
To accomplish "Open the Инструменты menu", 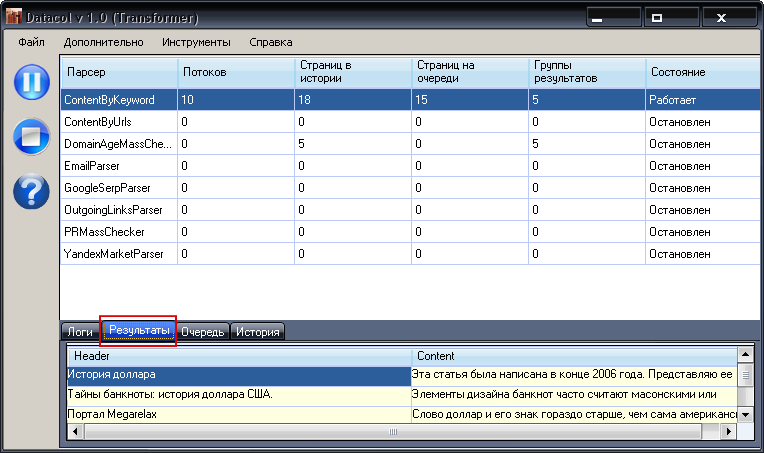I will click(x=196, y=42).
